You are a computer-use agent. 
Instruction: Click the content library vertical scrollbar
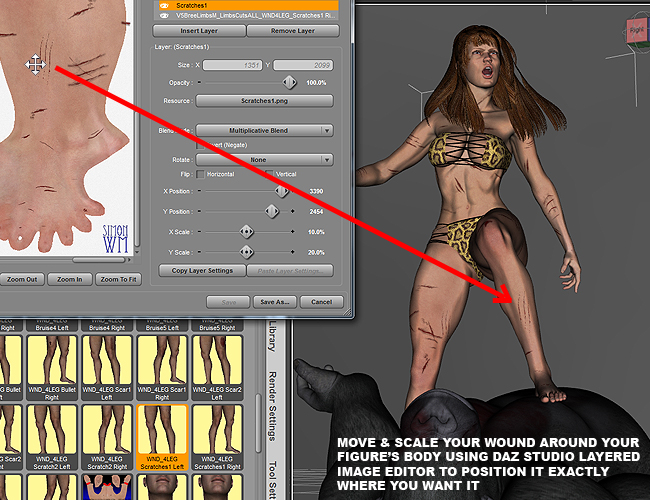point(258,423)
